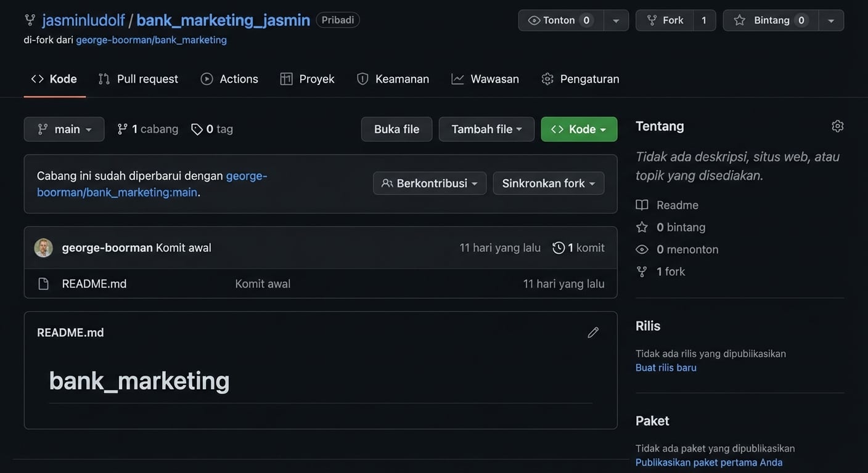
Task: Click the Fork button
Action: coord(665,20)
